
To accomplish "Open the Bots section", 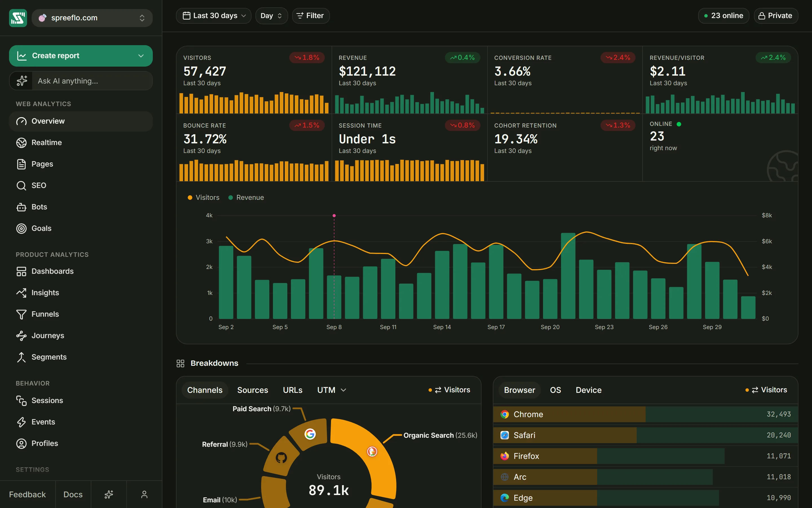I will coord(81,207).
